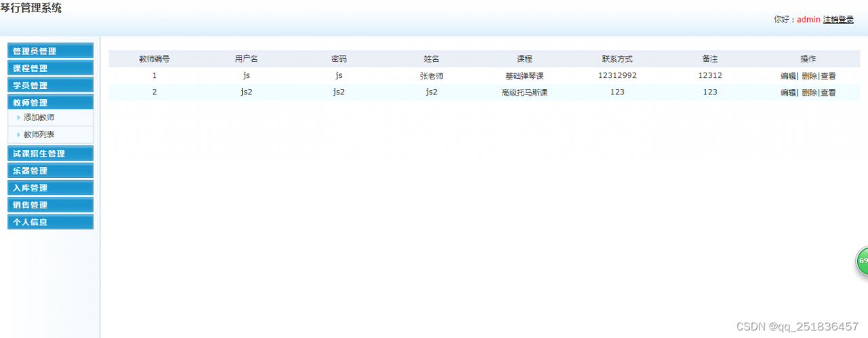Select the 基础弹琴课 course cell

pyautogui.click(x=524, y=76)
